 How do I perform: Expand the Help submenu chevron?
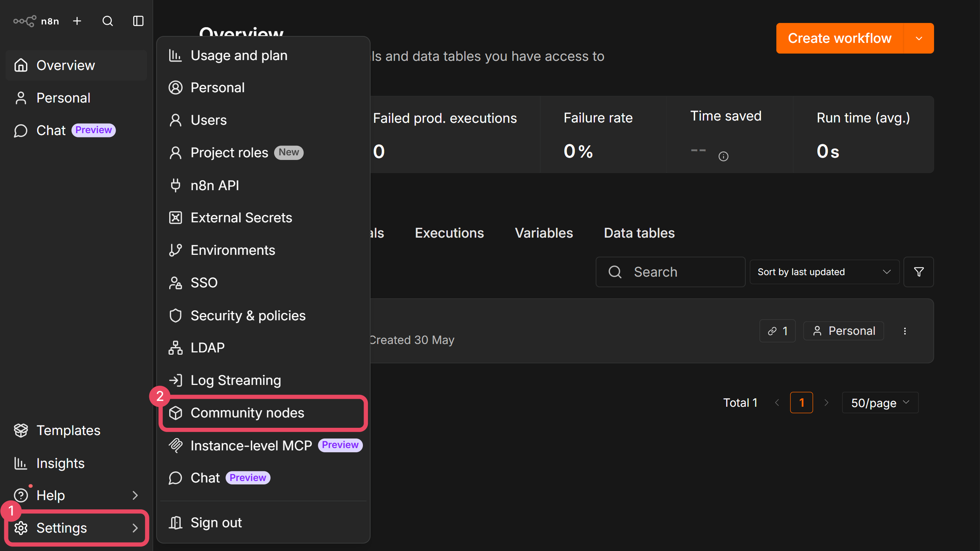click(x=135, y=496)
